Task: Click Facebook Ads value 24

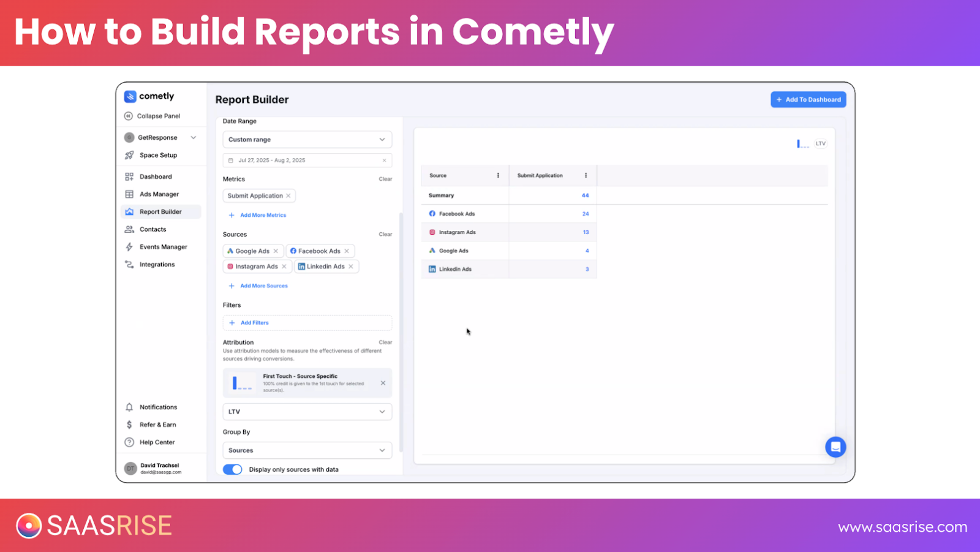Action: pos(586,214)
